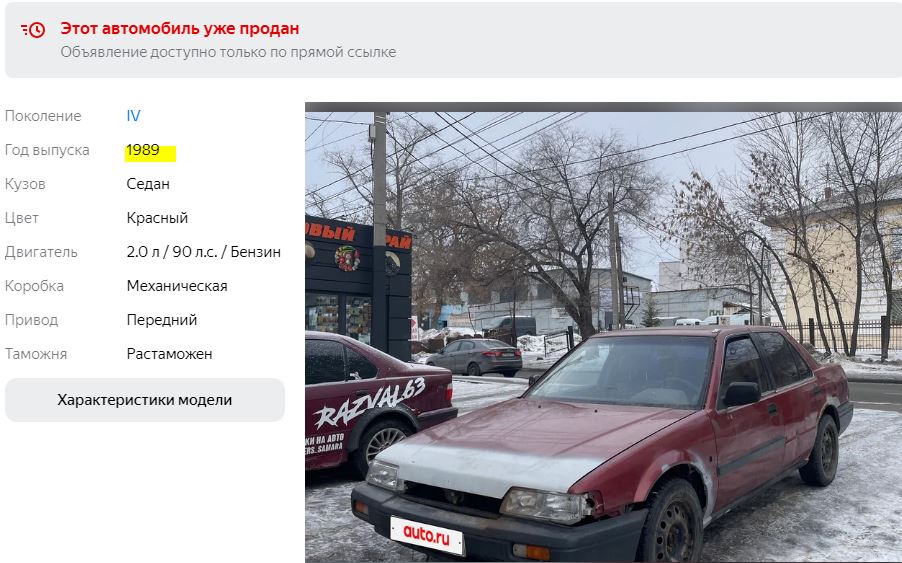Click the Поколение label
Screen dimensions: 902x563
[x=43, y=116]
